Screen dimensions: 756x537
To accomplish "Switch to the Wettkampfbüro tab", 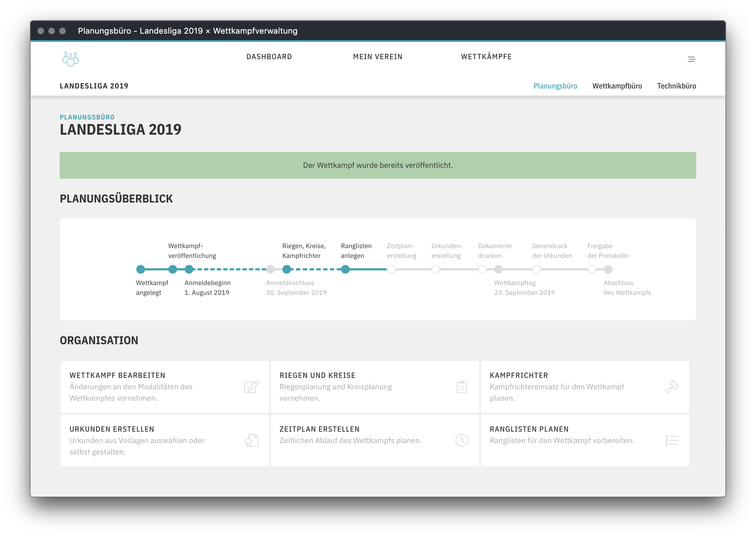I will click(x=617, y=86).
